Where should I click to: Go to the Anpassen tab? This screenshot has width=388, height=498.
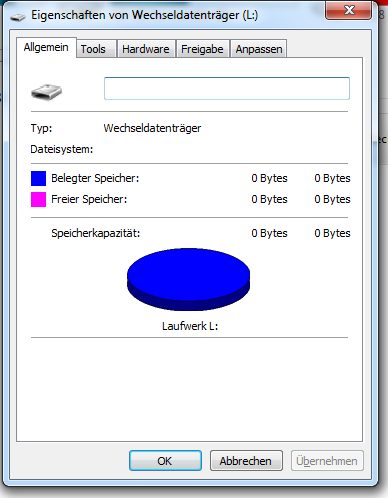pyautogui.click(x=259, y=49)
